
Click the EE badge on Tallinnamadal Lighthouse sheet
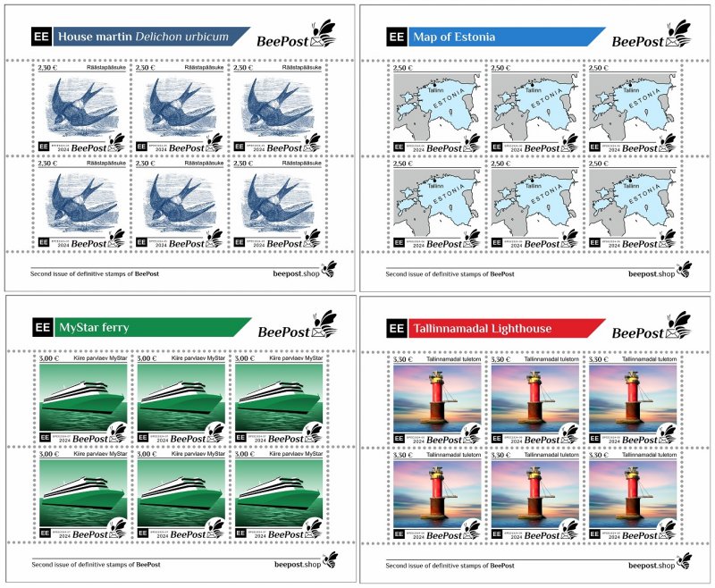tap(396, 328)
